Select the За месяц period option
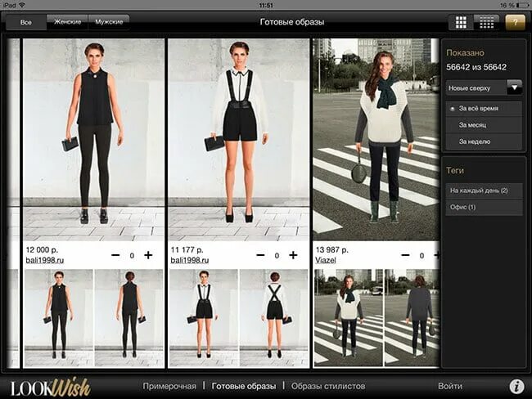532x399 pixels. (484, 125)
